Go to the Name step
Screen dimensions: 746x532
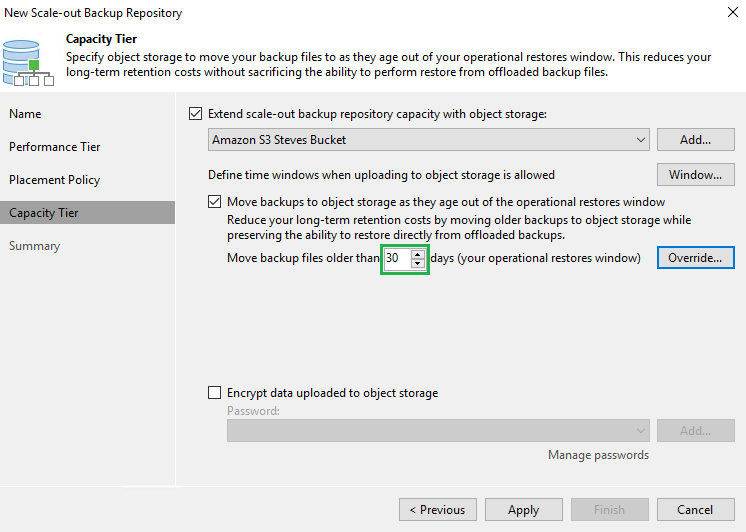[x=26, y=114]
